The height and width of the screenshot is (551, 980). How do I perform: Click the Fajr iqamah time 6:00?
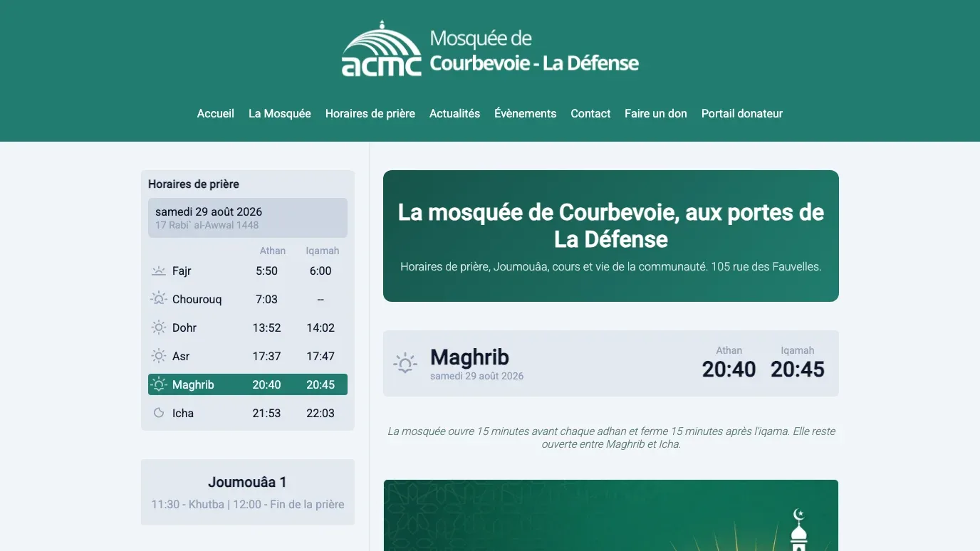pyautogui.click(x=320, y=271)
